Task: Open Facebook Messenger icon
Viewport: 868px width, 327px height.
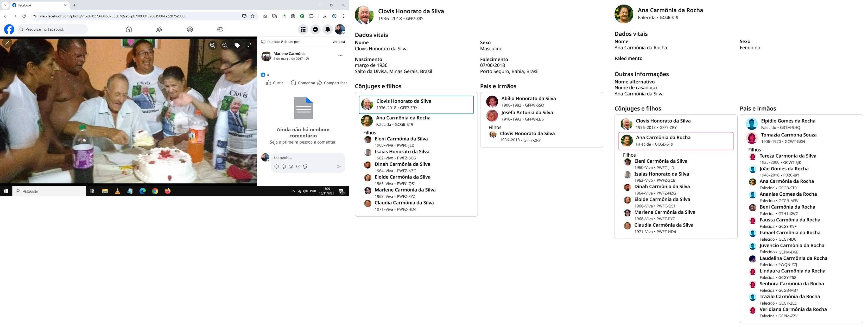Action: pos(315,29)
